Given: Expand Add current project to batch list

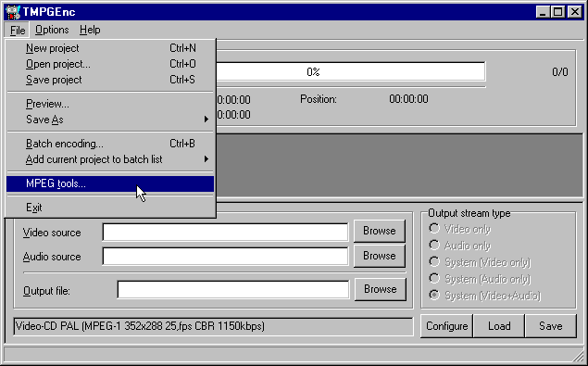Looking at the screenshot, I should (110, 159).
